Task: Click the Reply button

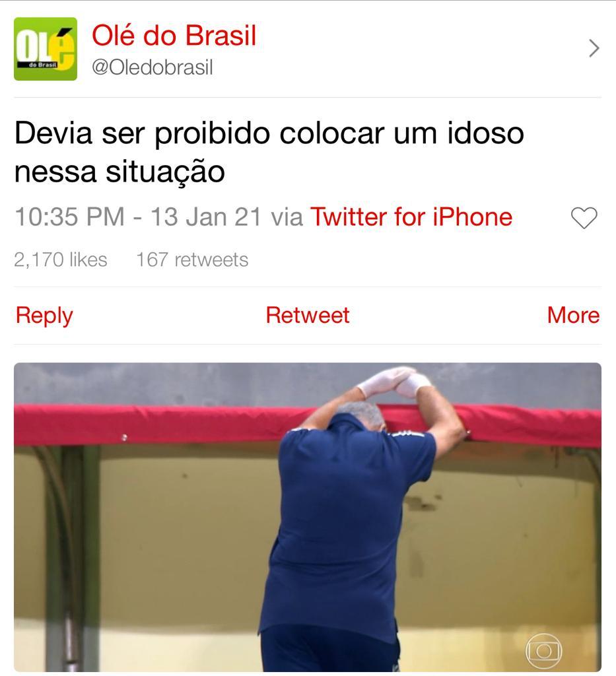Action: pyautogui.click(x=44, y=316)
